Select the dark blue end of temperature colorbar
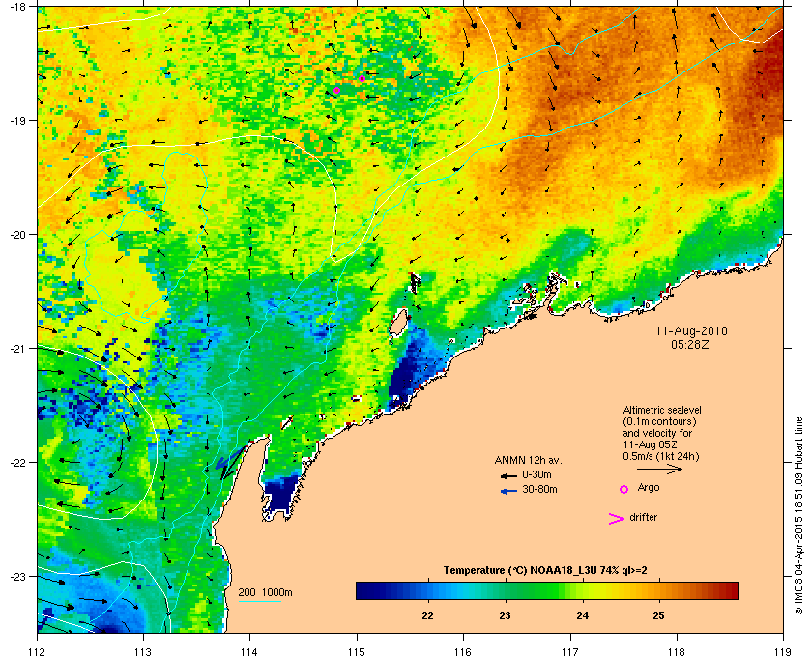The image size is (812, 657). pos(362,590)
